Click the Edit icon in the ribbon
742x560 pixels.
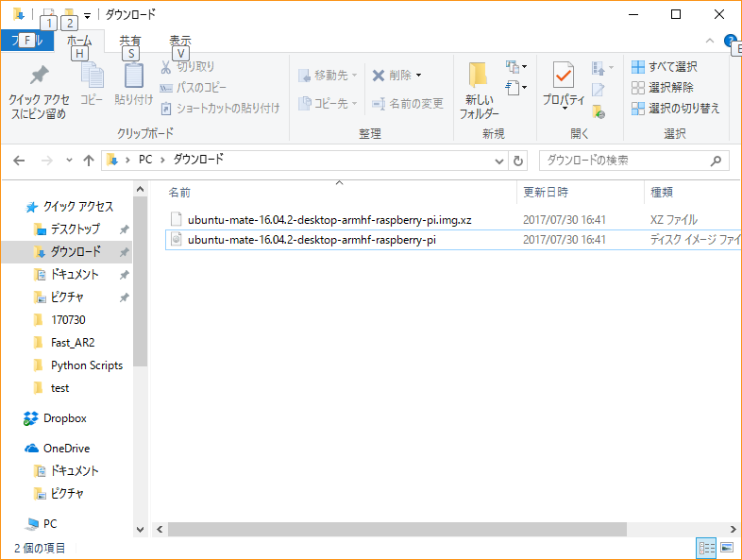coord(599,89)
